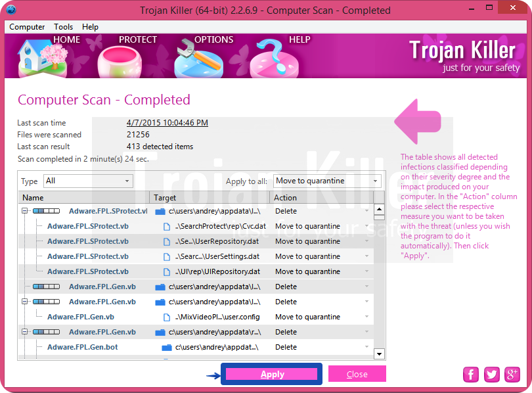
Task: Sort by the Target column header
Action: click(x=210, y=197)
